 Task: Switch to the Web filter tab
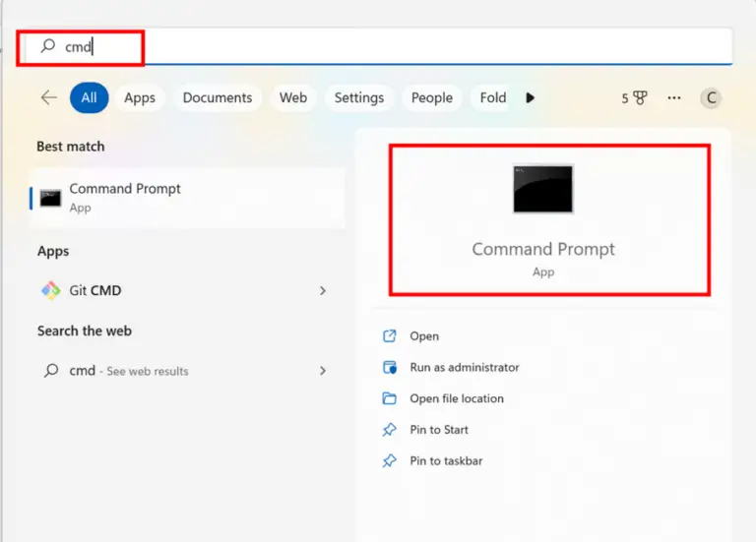(x=293, y=97)
